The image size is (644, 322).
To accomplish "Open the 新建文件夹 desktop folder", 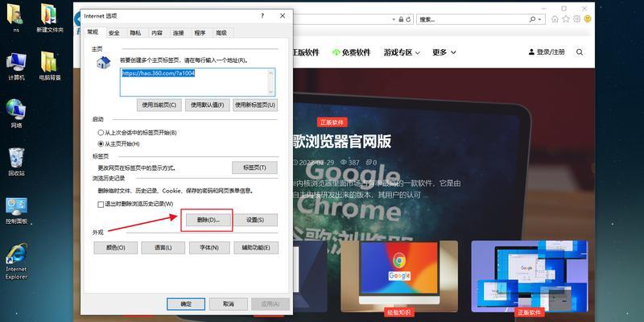I will (x=50, y=17).
